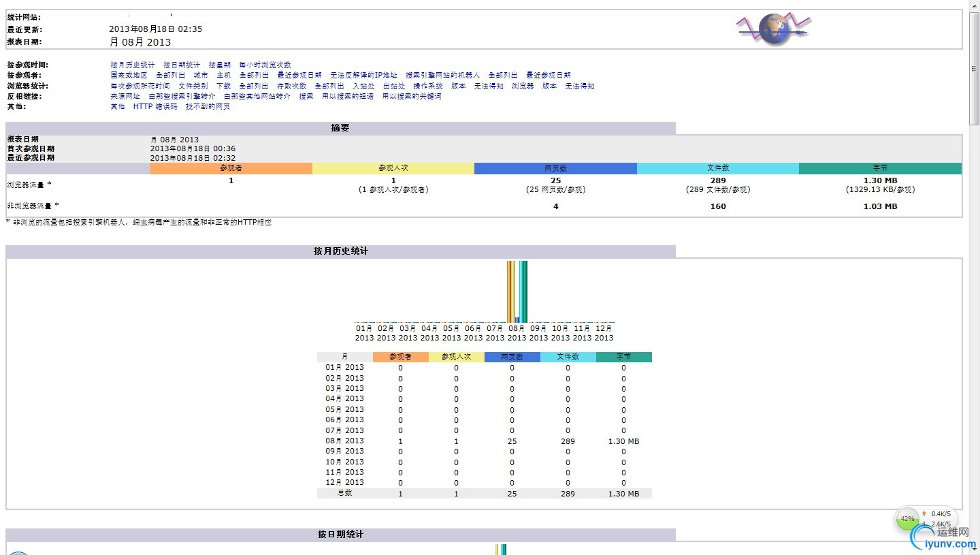Image resolution: width=980 pixels, height=555 pixels.
Task: Select latest visit time 2013年08月18日 02:32
Action: click(193, 158)
